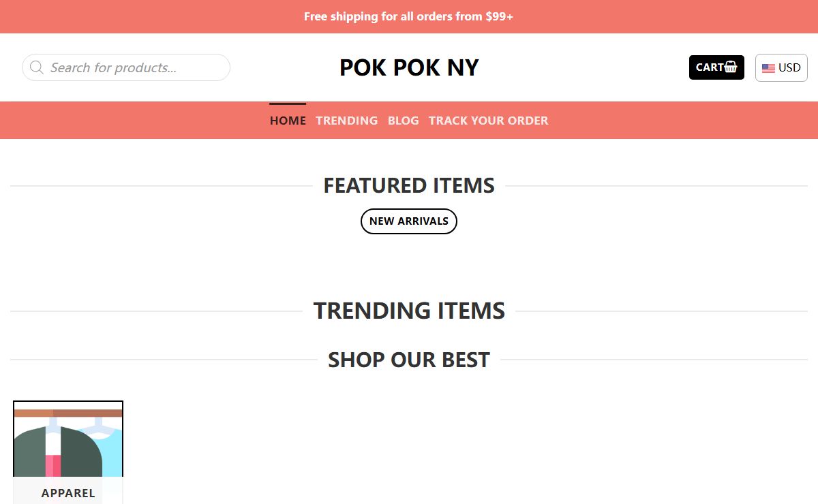Click the US flag icon

(768, 68)
